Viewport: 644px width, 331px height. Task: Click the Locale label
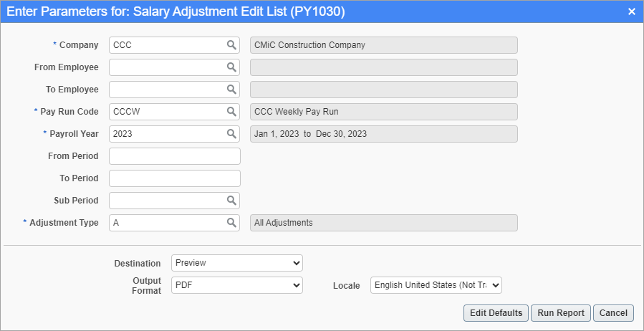[347, 285]
